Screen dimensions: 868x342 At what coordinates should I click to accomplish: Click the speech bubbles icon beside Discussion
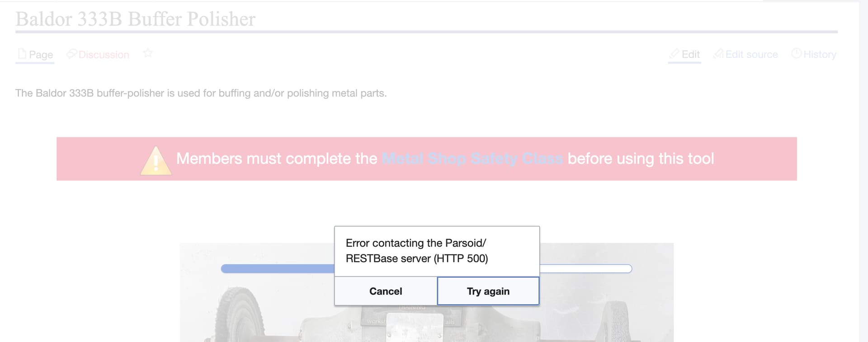pos(71,54)
